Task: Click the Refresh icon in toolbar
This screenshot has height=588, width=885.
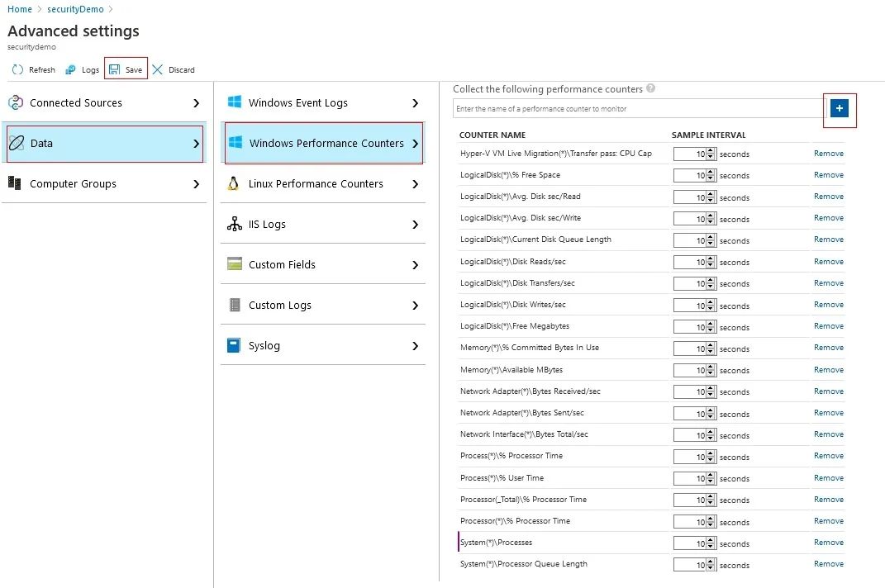Action: click(x=17, y=70)
